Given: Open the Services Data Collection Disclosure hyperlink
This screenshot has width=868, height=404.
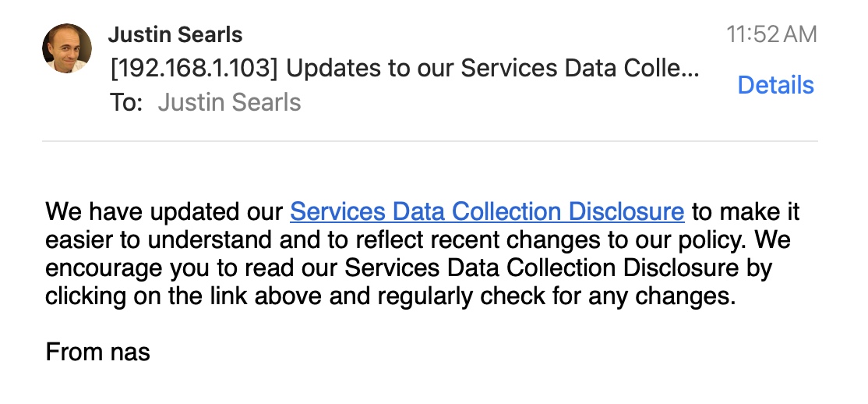Looking at the screenshot, I should click(x=487, y=211).
